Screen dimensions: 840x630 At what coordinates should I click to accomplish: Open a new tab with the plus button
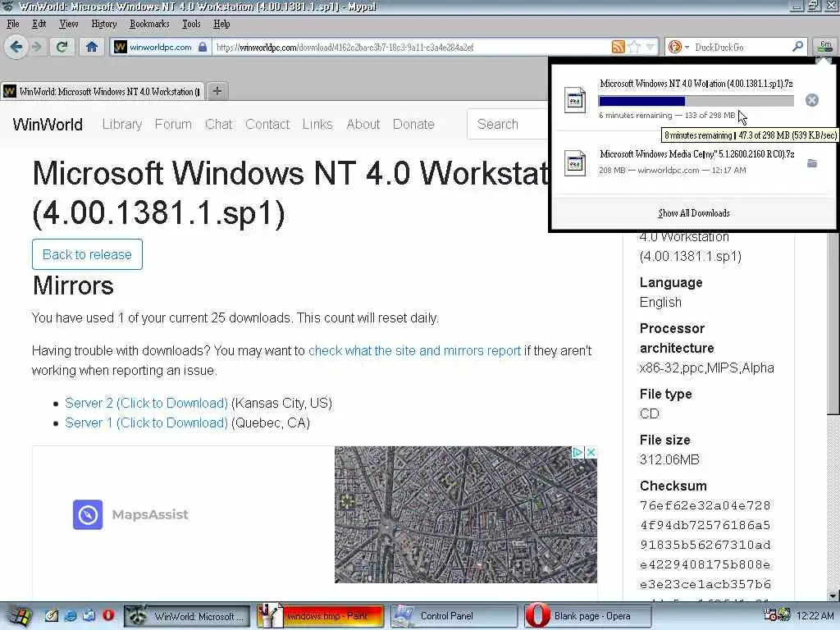[217, 91]
